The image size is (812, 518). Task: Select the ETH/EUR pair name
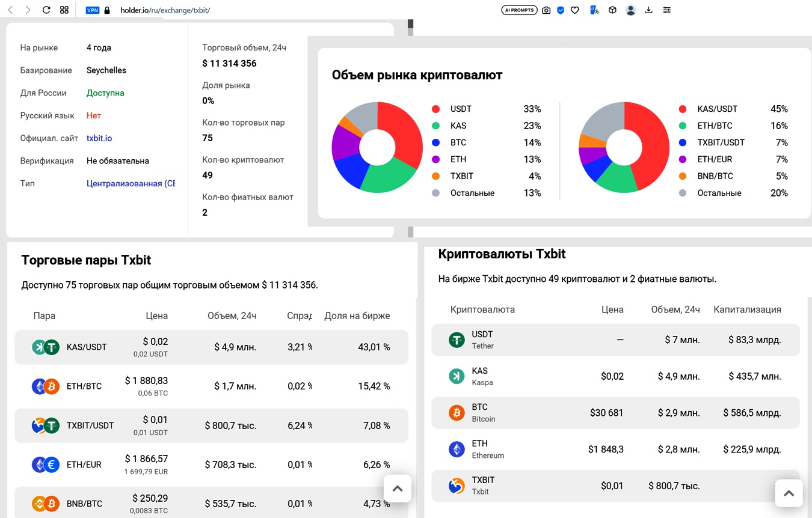click(84, 465)
